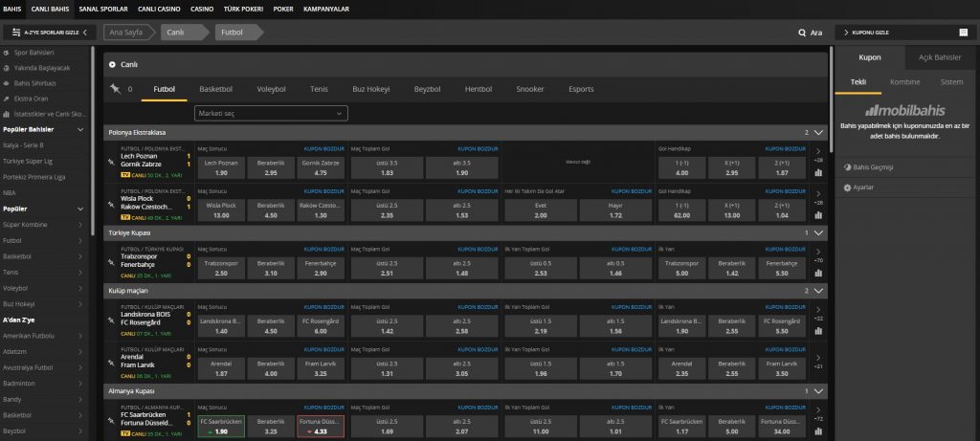The width and height of the screenshot is (980, 441).
Task: Pin the Arendal vs Fram Larvik match
Action: pos(113,361)
